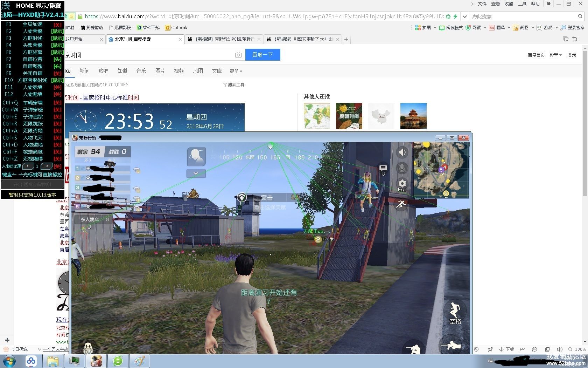Screen dimensions: 588x368
Task: Open the 查看 menu in browser
Action: tap(496, 4)
